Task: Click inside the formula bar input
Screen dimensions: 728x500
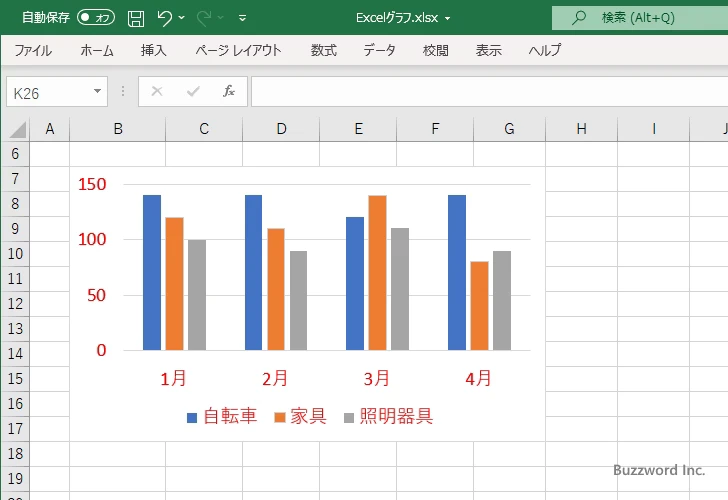Action: (x=489, y=92)
